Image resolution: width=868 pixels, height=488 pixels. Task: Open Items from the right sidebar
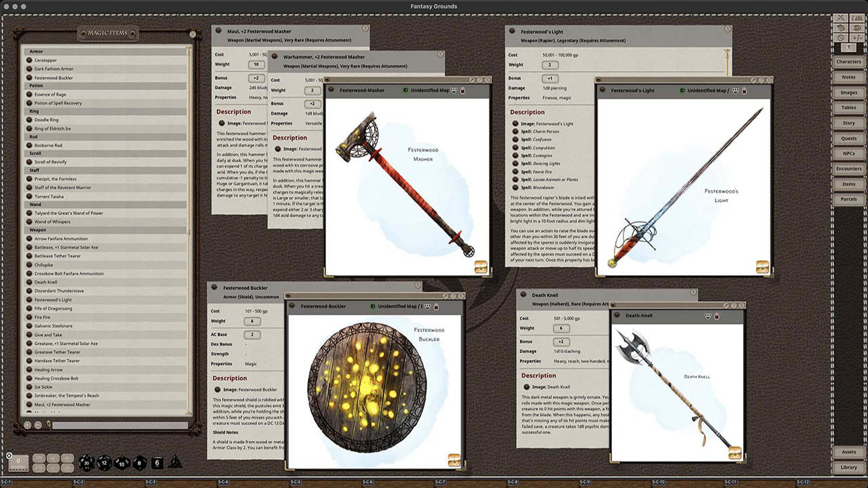[848, 184]
